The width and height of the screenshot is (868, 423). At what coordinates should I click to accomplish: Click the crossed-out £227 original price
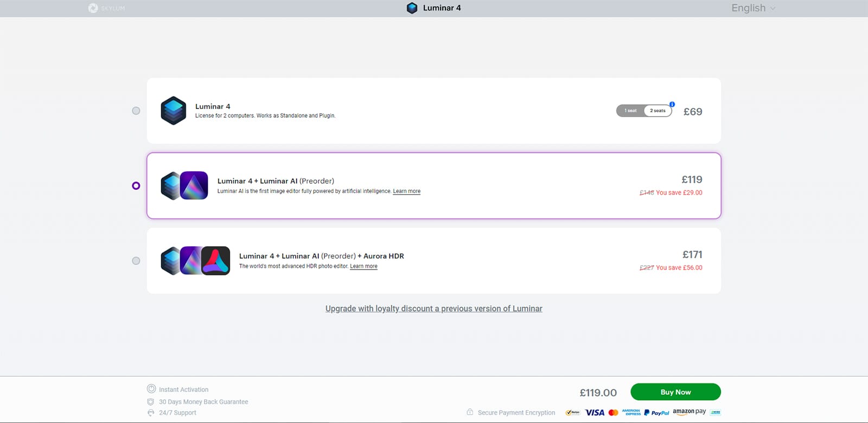tap(647, 268)
